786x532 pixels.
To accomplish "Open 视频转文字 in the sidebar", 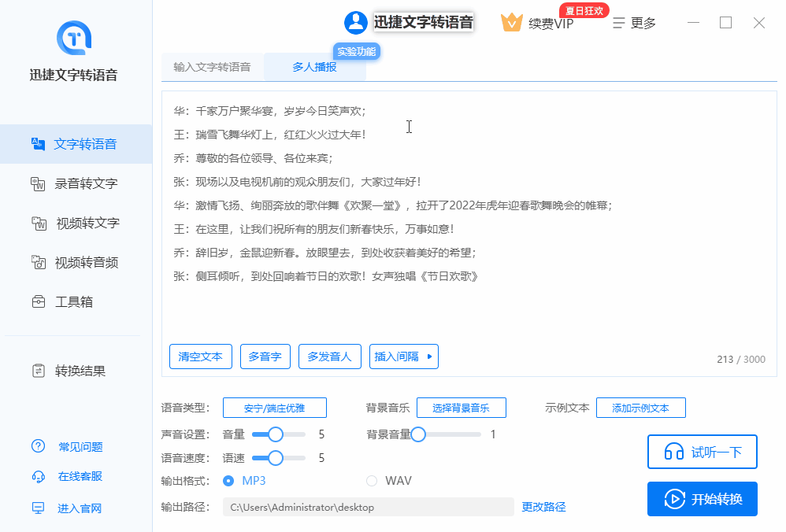I will tap(76, 224).
